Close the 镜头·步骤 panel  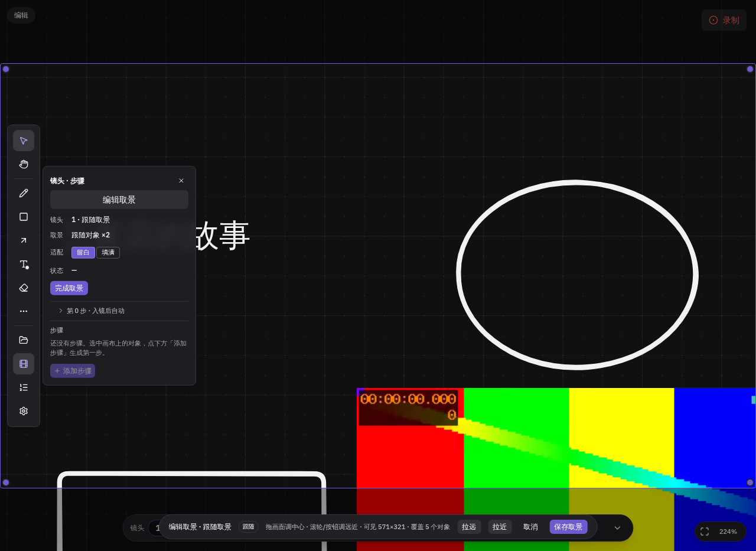click(x=181, y=181)
